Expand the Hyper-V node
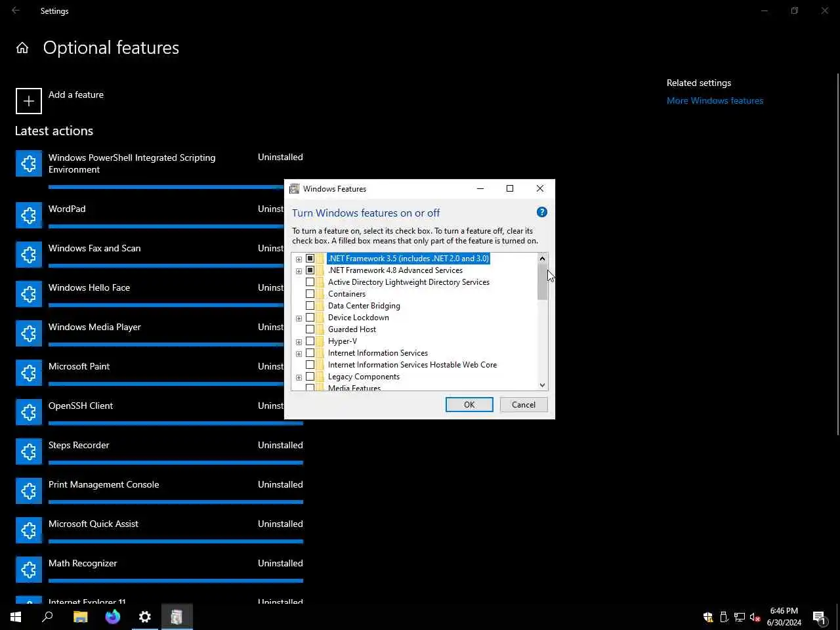This screenshot has height=630, width=840. point(299,342)
